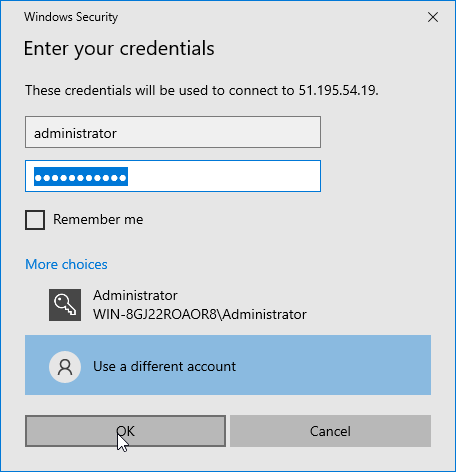
Task: Select the Administrator account name
Action: click(135, 295)
